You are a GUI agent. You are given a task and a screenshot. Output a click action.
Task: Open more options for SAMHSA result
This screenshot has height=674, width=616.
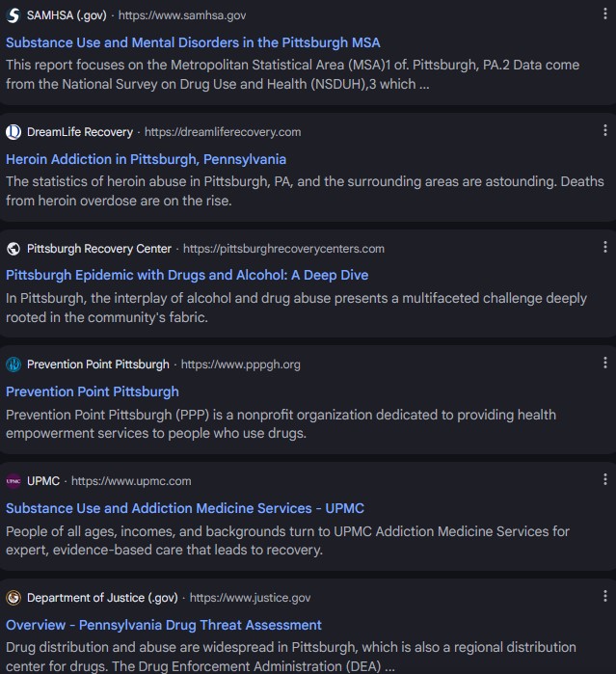pyautogui.click(x=604, y=13)
